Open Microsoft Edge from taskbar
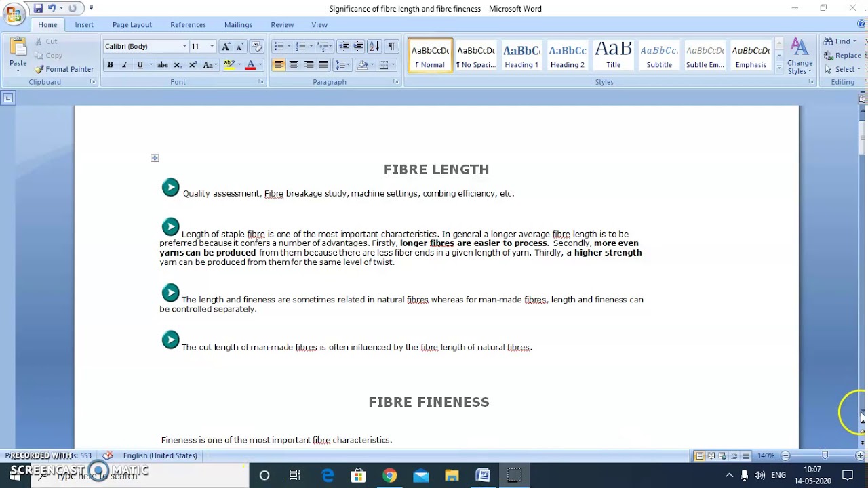 pyautogui.click(x=328, y=476)
